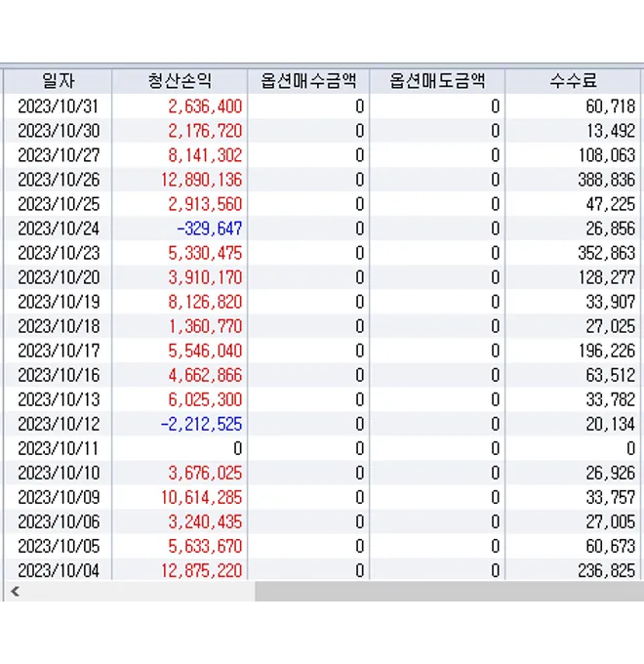Click loss value -329,647
Screen dimensions: 644x664
tap(210, 228)
